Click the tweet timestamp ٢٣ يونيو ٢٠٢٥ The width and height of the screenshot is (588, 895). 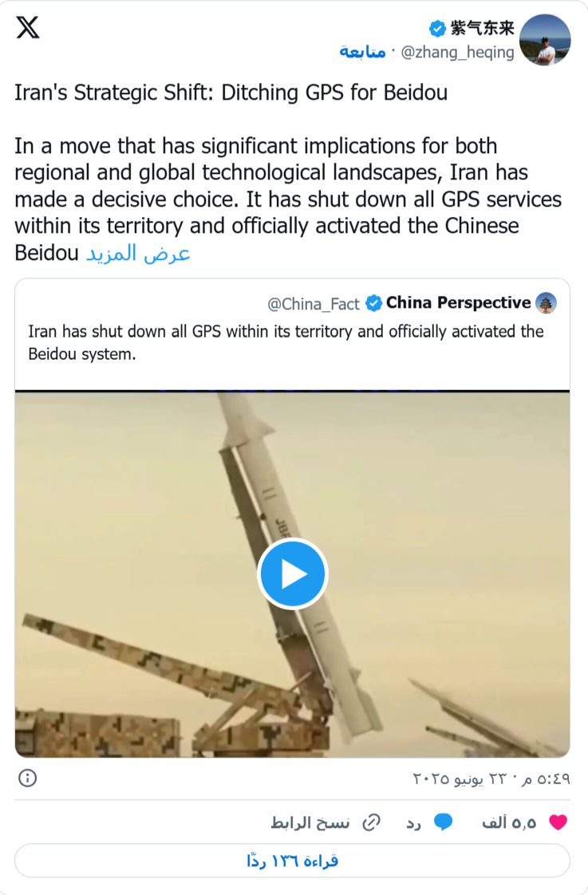click(x=491, y=779)
